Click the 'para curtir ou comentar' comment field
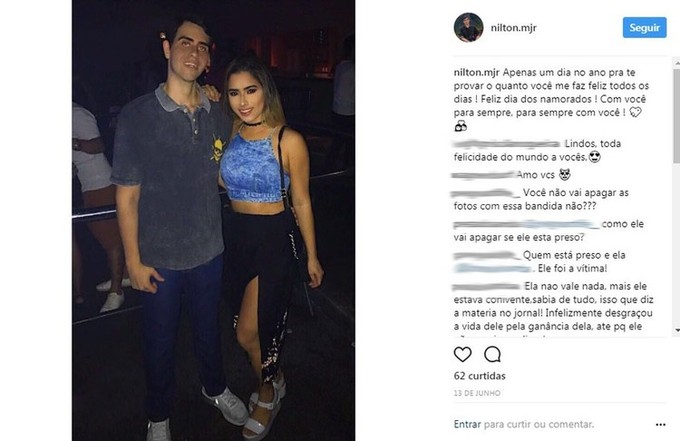This screenshot has height=441, width=680. coord(539,424)
